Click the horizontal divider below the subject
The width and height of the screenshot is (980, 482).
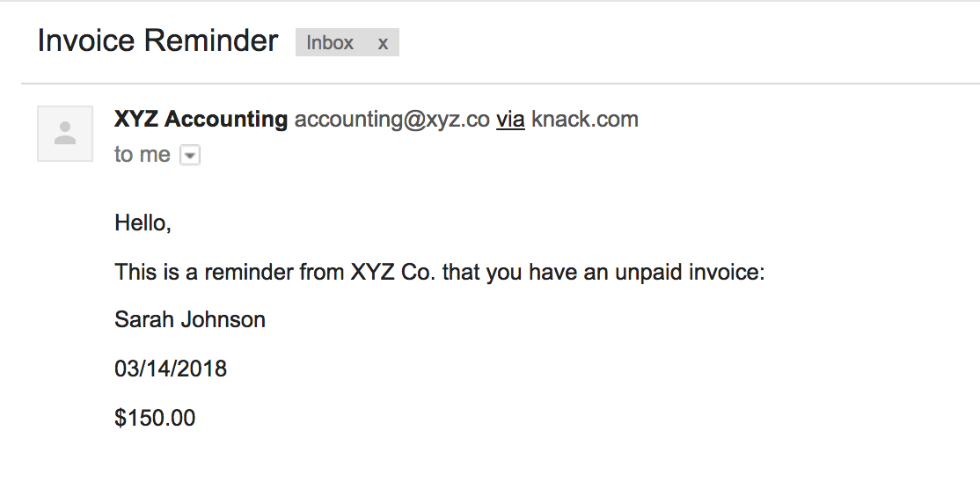pos(500,84)
